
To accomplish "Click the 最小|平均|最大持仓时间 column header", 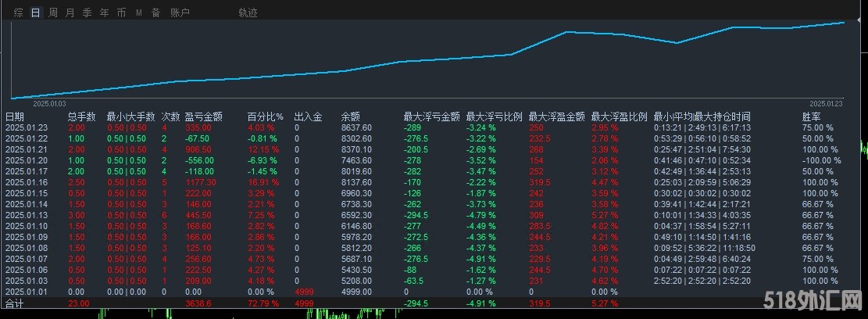I will coord(702,116).
